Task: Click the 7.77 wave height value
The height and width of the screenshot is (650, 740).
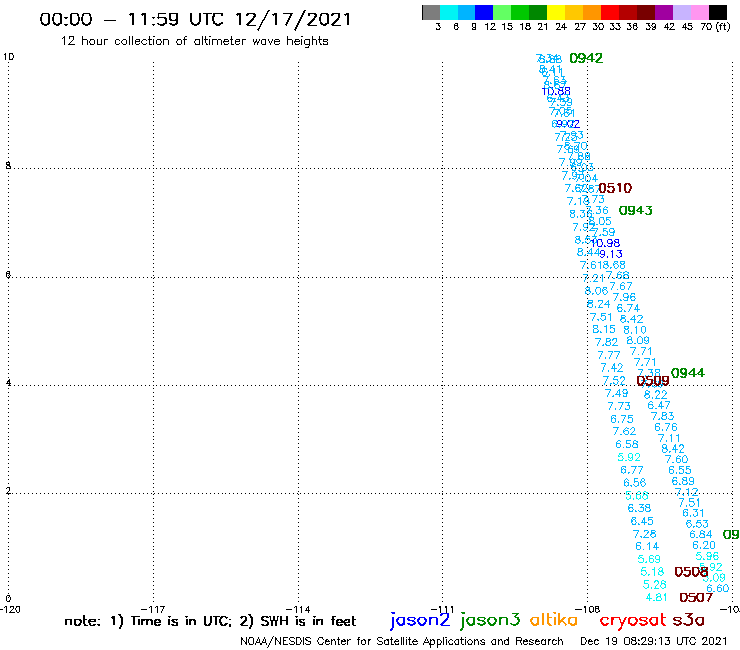Action: click(x=609, y=355)
